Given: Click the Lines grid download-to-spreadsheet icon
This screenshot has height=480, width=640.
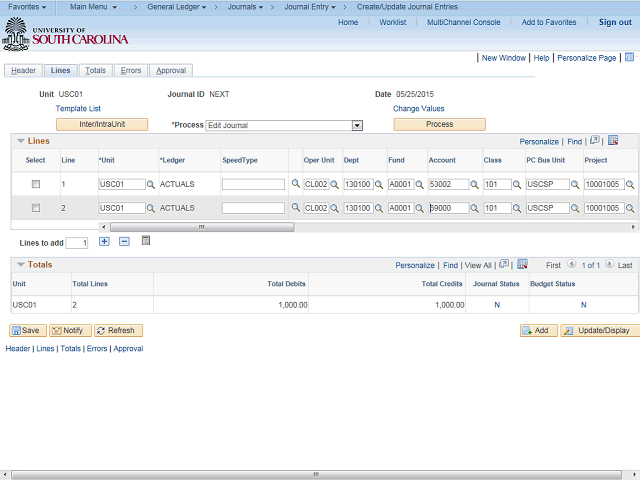Looking at the screenshot, I should tap(613, 140).
